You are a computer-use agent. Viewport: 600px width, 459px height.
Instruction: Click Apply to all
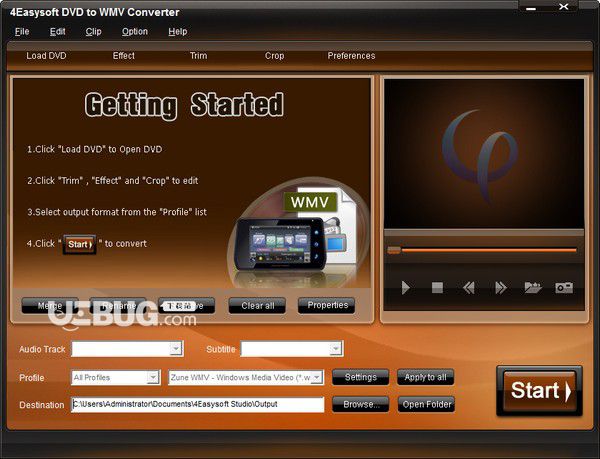click(x=426, y=377)
